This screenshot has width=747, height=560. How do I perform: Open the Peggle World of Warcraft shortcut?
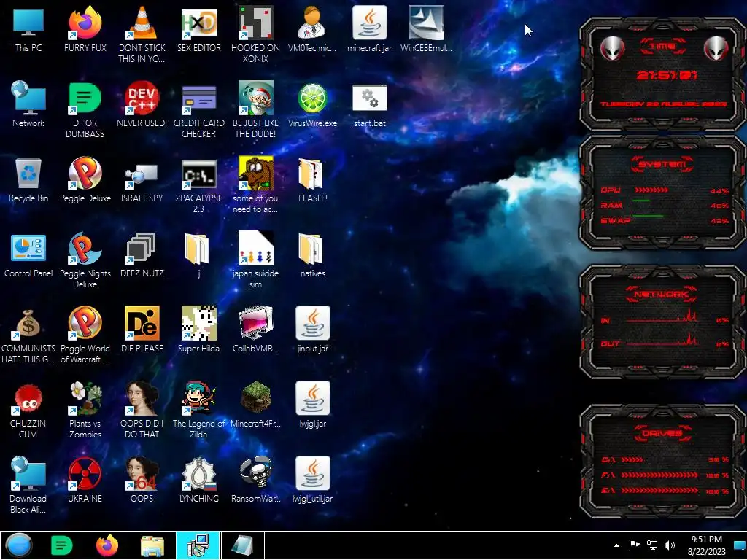click(85, 335)
